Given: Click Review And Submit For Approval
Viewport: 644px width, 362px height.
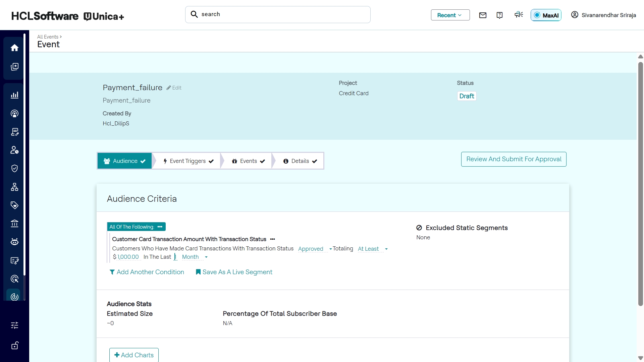Looking at the screenshot, I should point(514,159).
